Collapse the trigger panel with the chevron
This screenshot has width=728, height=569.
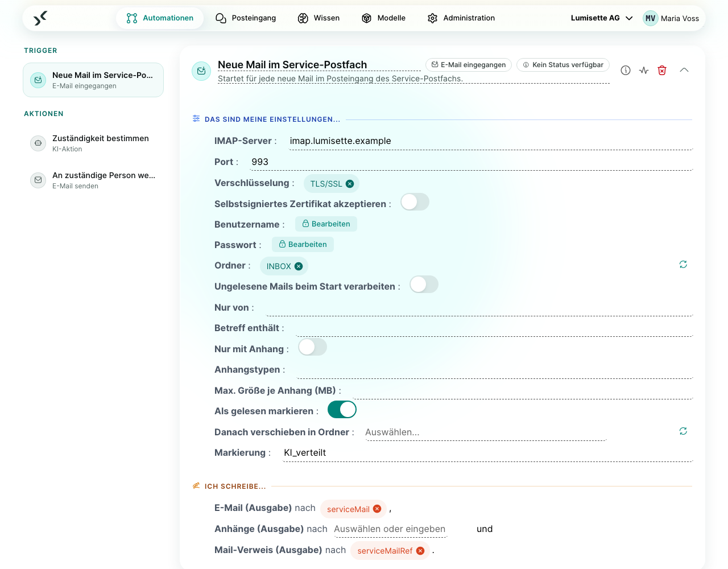pyautogui.click(x=684, y=70)
